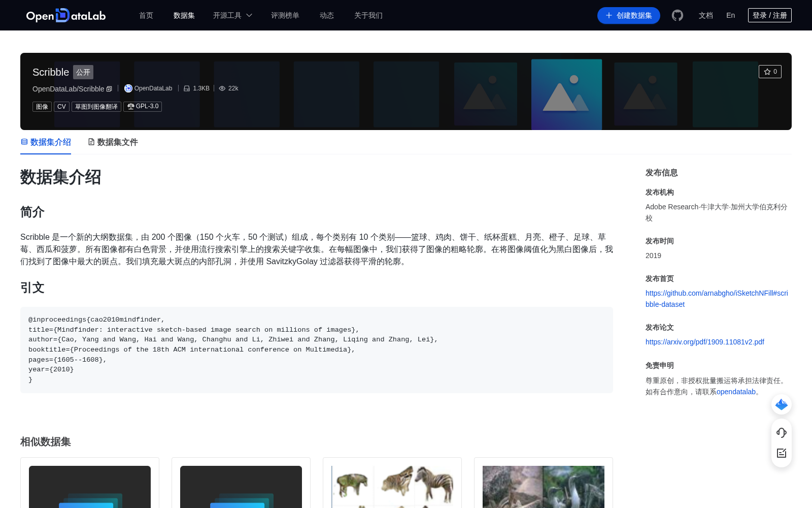Click the Scribble dataset title
This screenshot has height=508, width=812.
pos(51,72)
